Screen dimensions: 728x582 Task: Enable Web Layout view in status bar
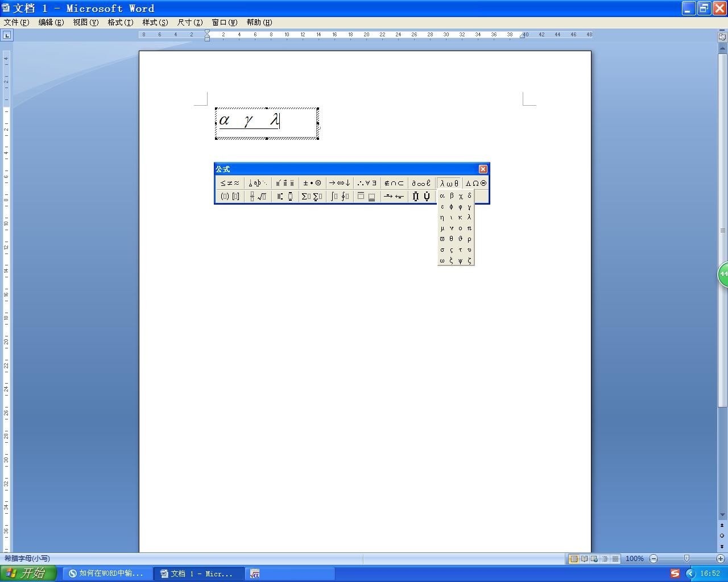[x=594, y=559]
